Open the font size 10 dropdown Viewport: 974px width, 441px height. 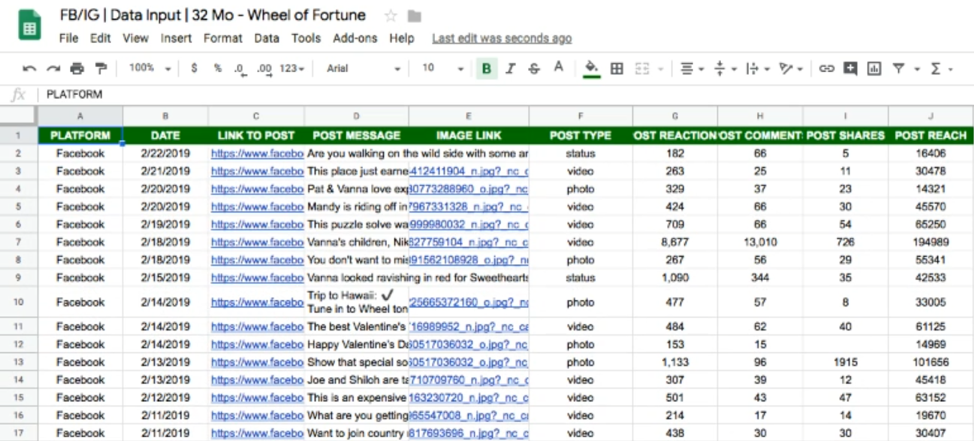(x=443, y=68)
